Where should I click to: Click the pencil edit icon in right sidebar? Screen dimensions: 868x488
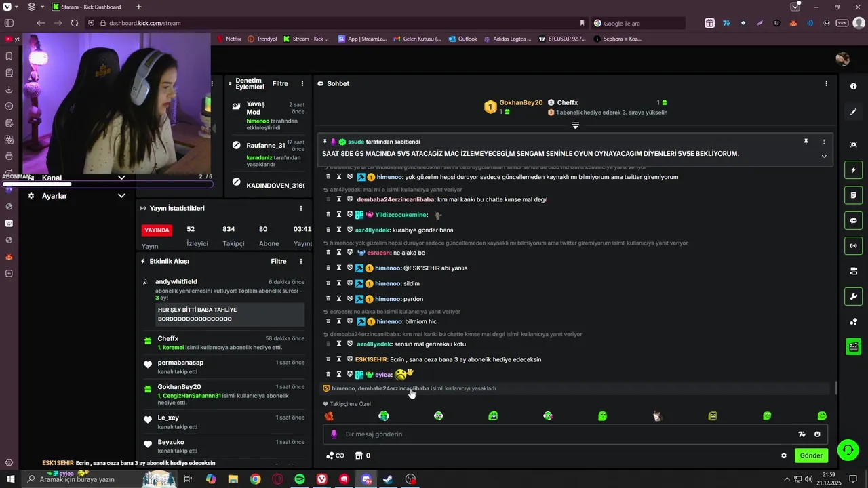click(x=853, y=112)
